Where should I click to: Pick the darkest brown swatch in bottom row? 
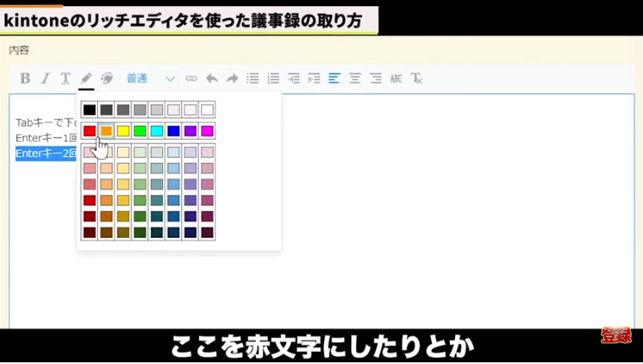[106, 233]
